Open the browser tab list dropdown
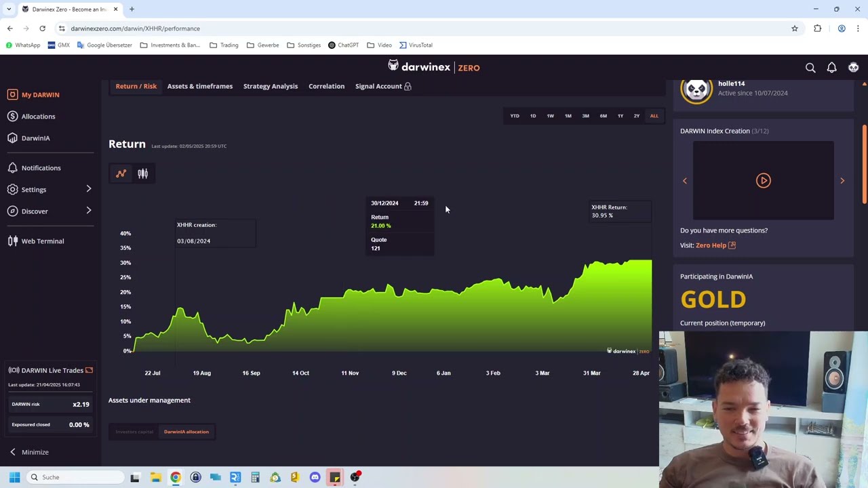The width and height of the screenshot is (868, 488). (x=9, y=9)
